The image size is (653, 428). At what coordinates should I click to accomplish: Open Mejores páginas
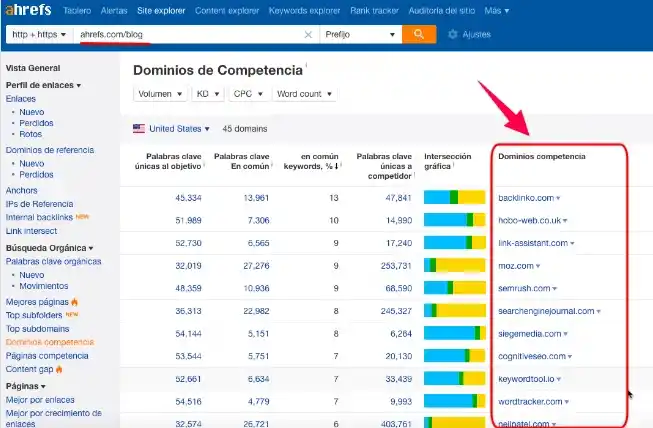point(37,302)
